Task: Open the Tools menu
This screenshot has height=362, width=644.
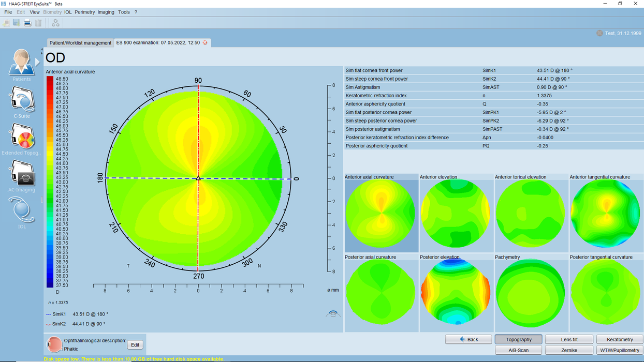Action: tap(124, 12)
